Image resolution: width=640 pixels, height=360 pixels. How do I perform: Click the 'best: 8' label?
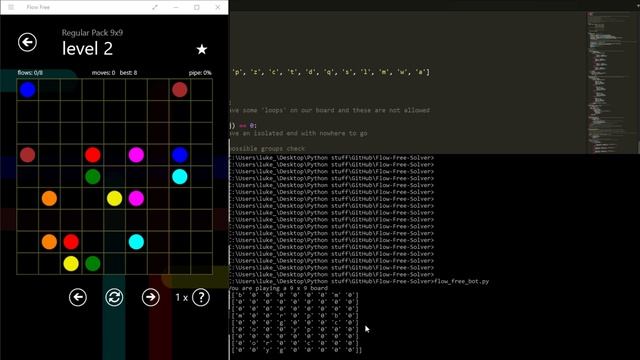(x=129, y=73)
